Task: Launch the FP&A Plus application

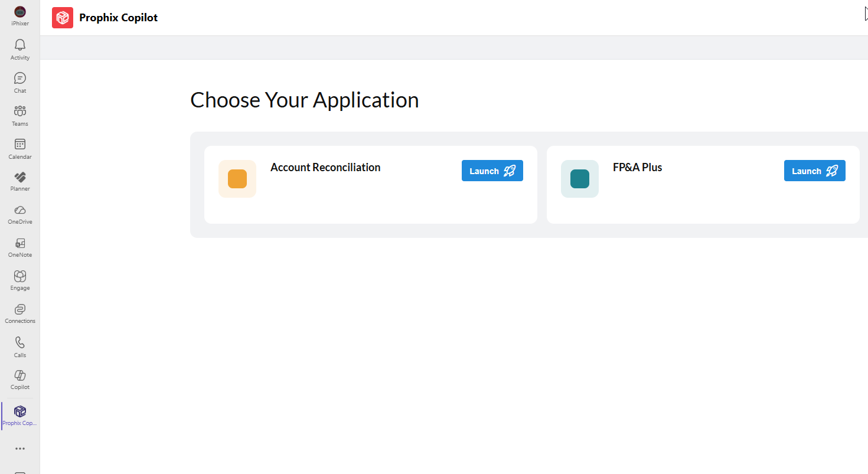Action: (x=814, y=171)
